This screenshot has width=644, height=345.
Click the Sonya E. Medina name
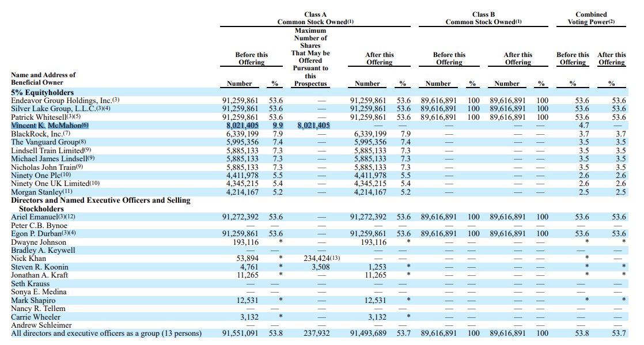(x=39, y=292)
